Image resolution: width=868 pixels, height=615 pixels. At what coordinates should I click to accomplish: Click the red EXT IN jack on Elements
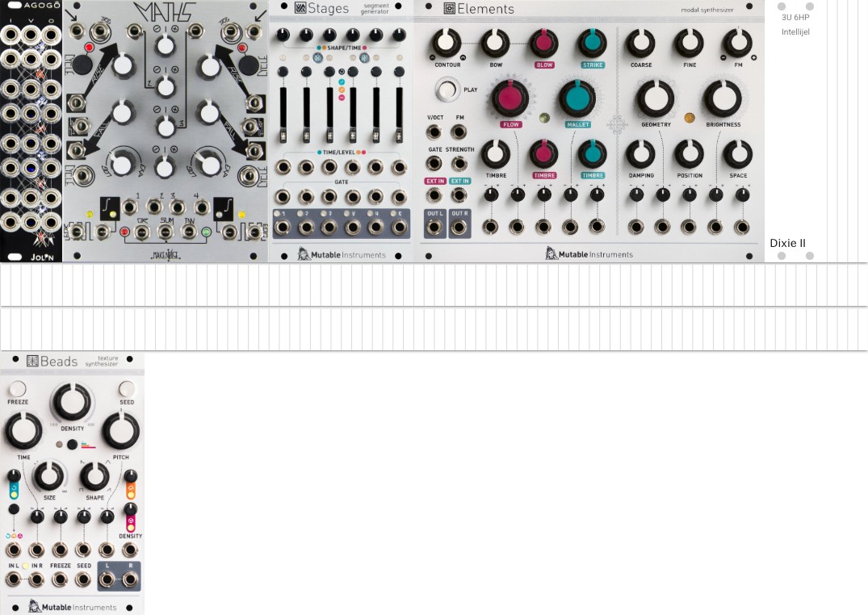[x=434, y=195]
